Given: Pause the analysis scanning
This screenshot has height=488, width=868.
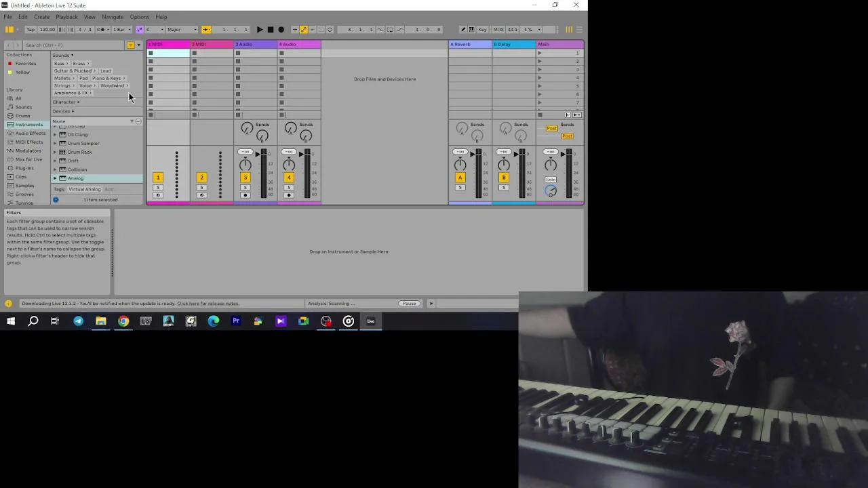Looking at the screenshot, I should 409,304.
